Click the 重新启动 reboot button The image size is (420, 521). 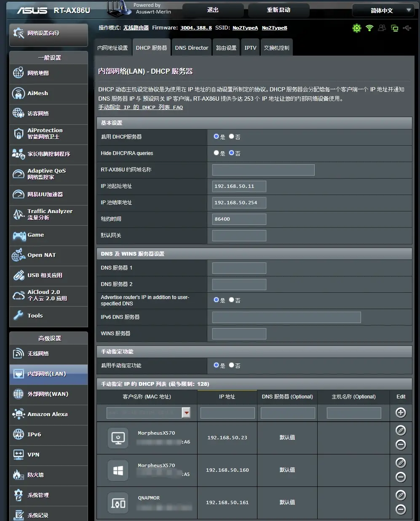[278, 10]
